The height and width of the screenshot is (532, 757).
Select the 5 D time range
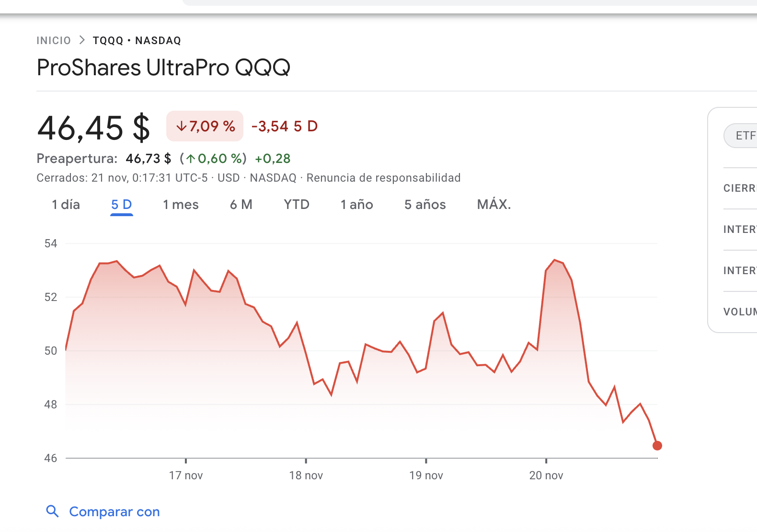tap(121, 205)
